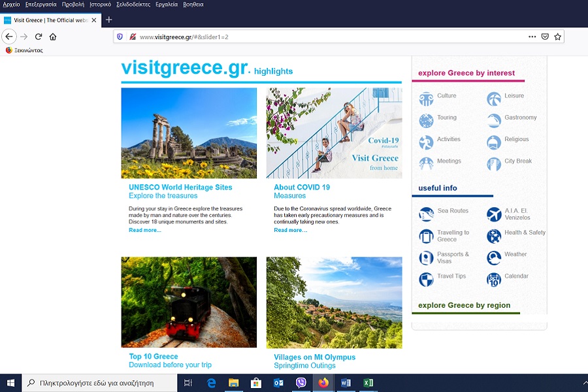
Task: Click the Weather icon
Action: pyautogui.click(x=494, y=257)
